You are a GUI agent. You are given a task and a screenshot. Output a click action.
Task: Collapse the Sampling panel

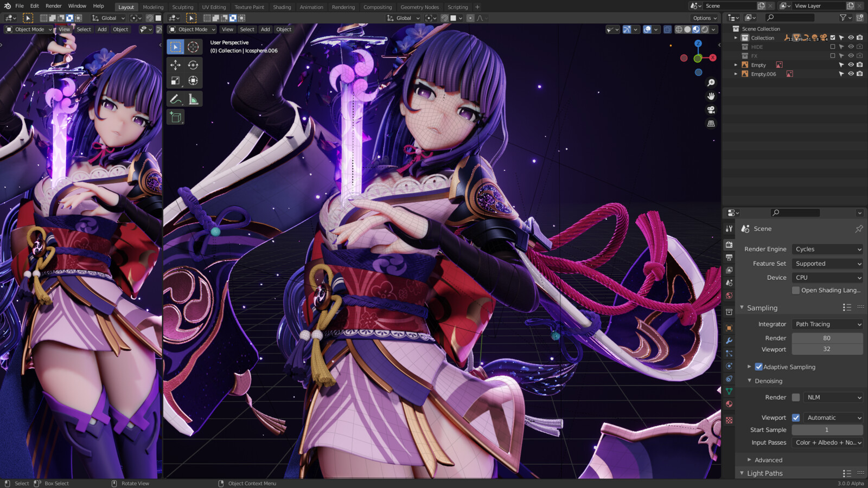click(x=742, y=307)
